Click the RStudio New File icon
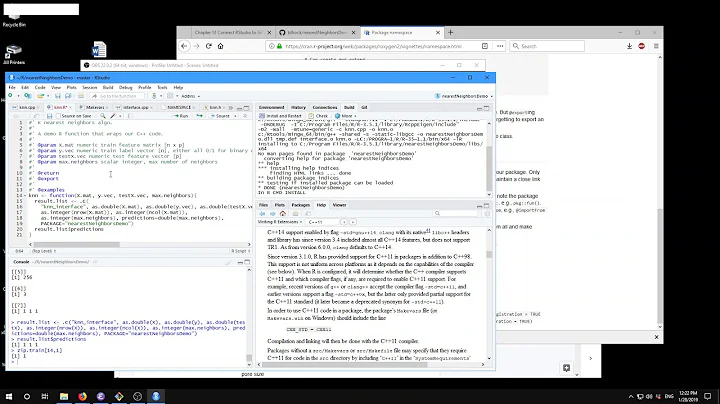This screenshot has width=720, height=404. click(10, 96)
